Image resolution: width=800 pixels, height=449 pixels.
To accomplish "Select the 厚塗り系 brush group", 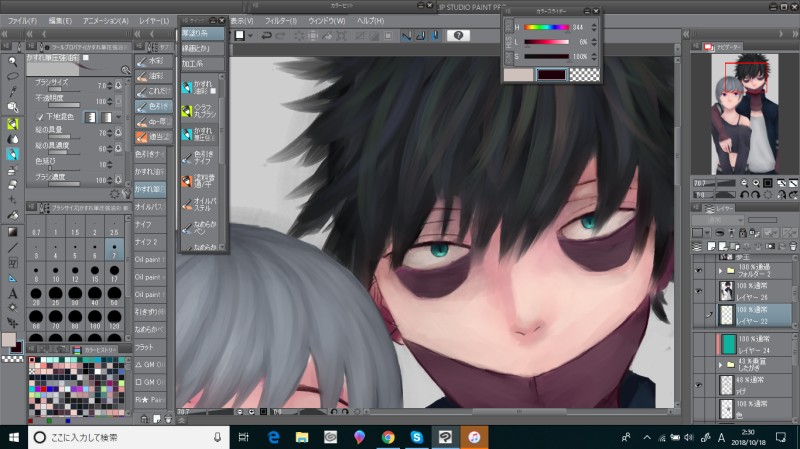I will [202, 33].
